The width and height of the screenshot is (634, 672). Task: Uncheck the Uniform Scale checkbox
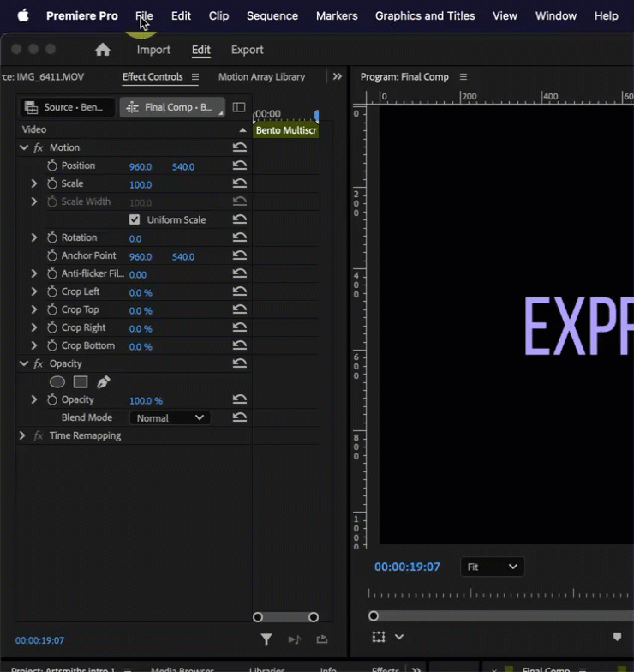click(x=135, y=219)
